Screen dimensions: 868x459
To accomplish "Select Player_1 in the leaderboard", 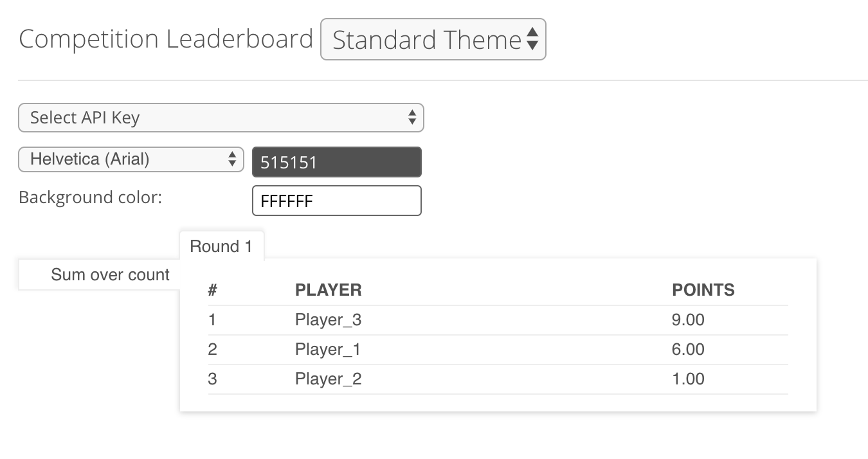I will (328, 349).
